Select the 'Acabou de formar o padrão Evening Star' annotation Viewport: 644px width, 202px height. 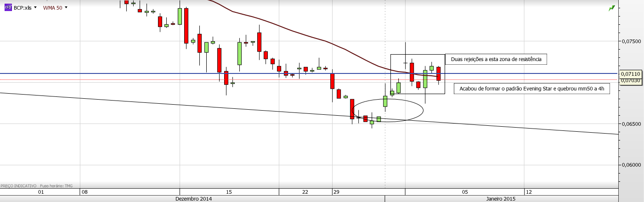pyautogui.click(x=531, y=89)
